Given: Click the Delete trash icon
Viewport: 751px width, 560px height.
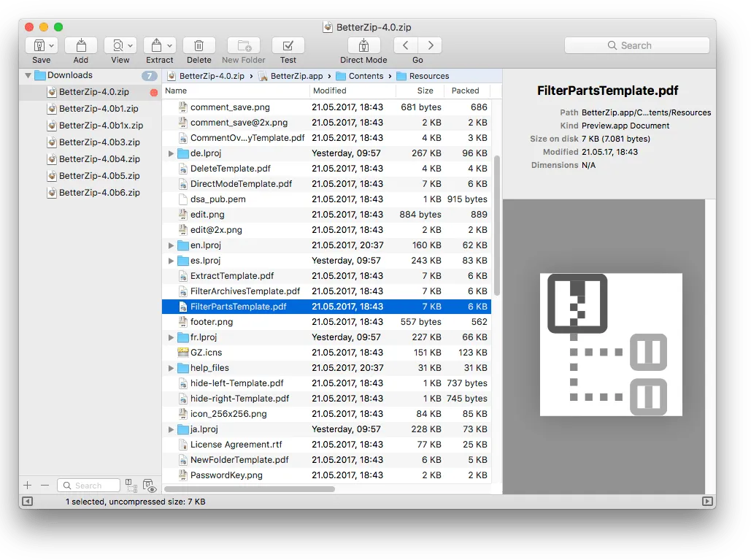Looking at the screenshot, I should [x=199, y=45].
